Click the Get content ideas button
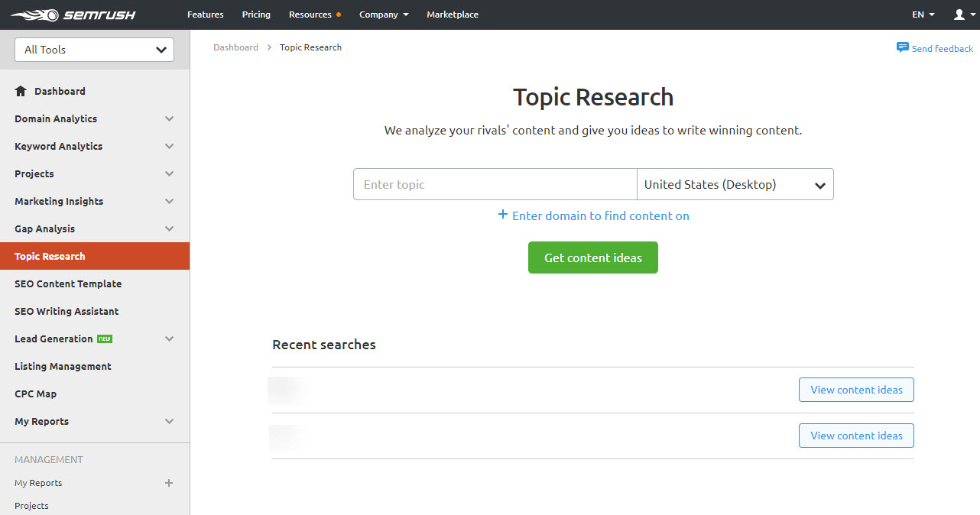980x515 pixels. point(592,257)
